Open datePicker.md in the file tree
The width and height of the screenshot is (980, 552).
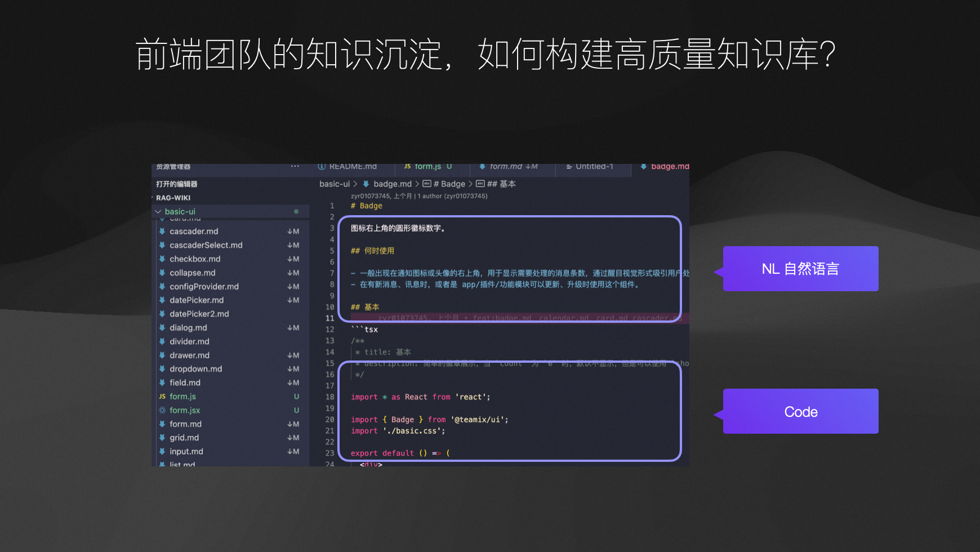click(197, 300)
